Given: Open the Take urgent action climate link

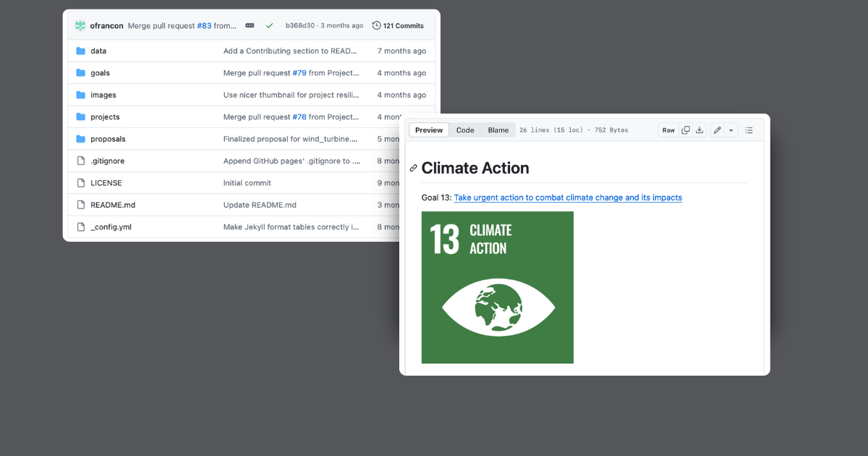Looking at the screenshot, I should click(568, 198).
